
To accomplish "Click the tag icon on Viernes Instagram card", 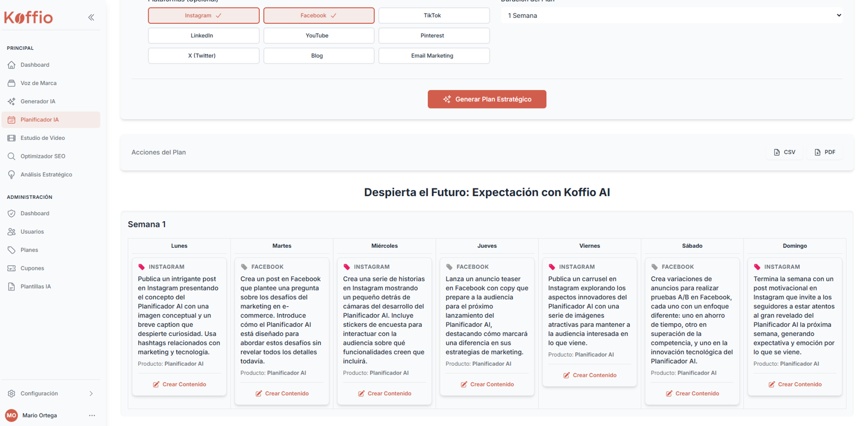I will click(552, 267).
